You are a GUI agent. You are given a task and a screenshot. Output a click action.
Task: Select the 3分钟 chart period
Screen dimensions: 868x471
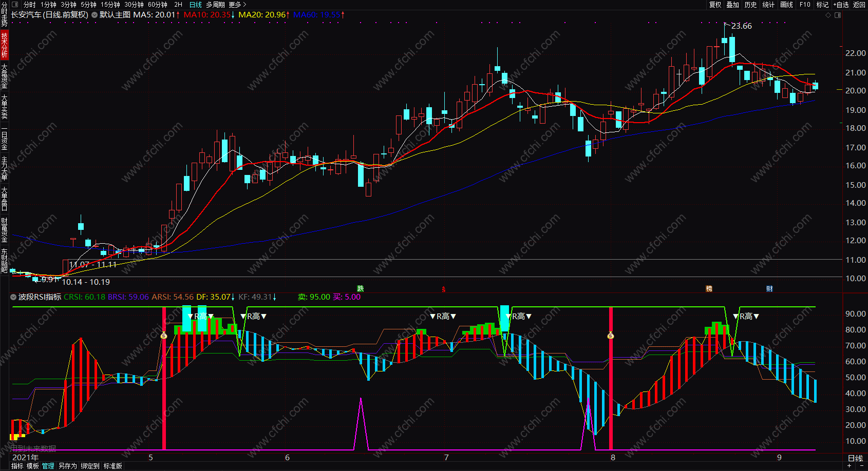68,5
